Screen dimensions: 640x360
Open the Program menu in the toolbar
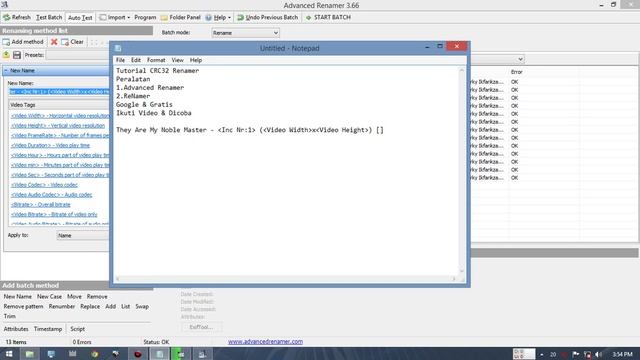tap(145, 17)
